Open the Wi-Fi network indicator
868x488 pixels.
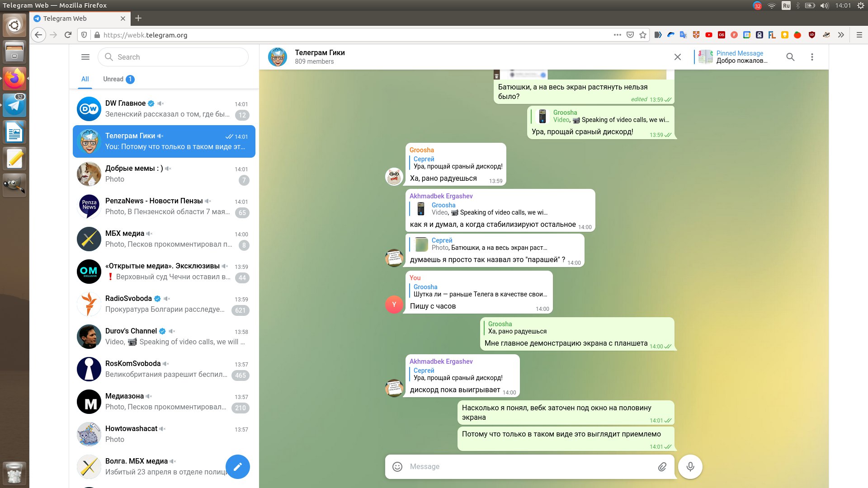[772, 5]
